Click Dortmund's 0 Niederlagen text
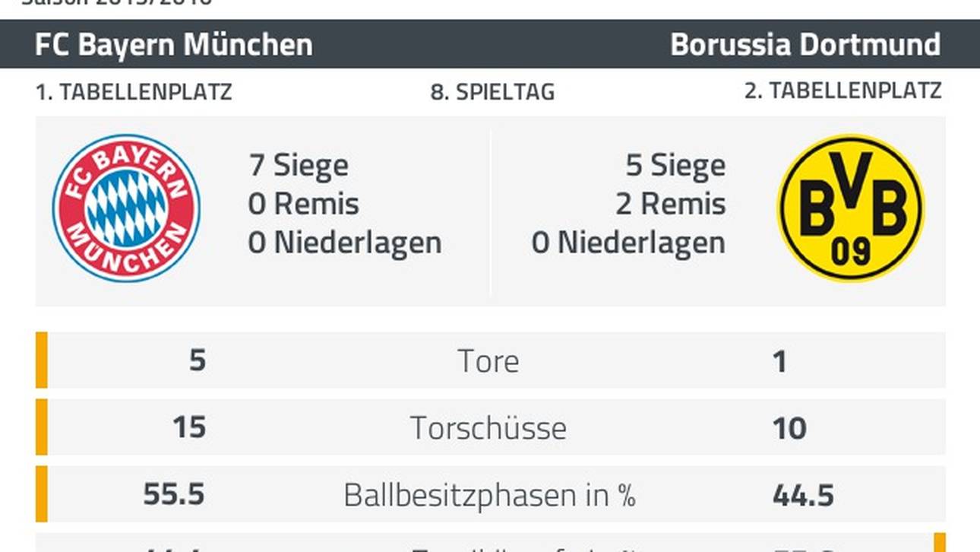 coord(628,243)
